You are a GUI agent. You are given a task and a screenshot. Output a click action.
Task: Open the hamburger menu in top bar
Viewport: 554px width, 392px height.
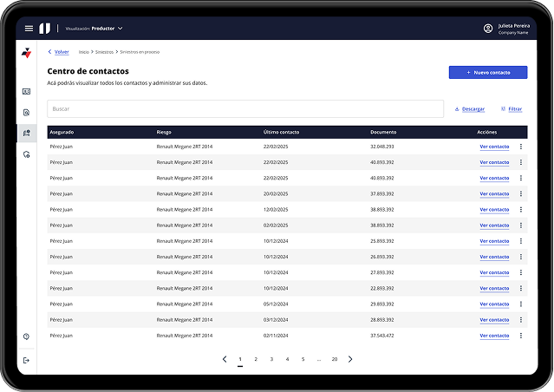29,29
